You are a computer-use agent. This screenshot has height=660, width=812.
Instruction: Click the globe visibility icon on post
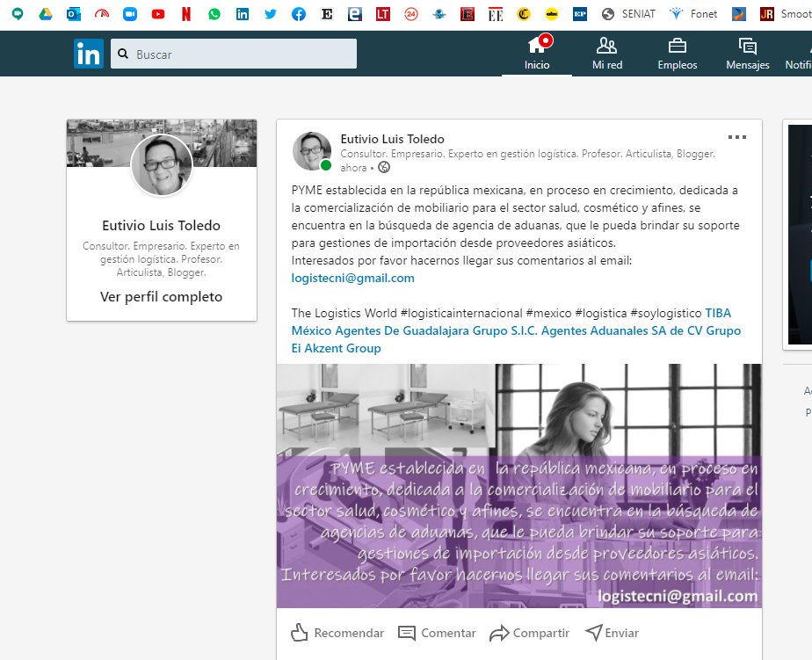click(384, 167)
